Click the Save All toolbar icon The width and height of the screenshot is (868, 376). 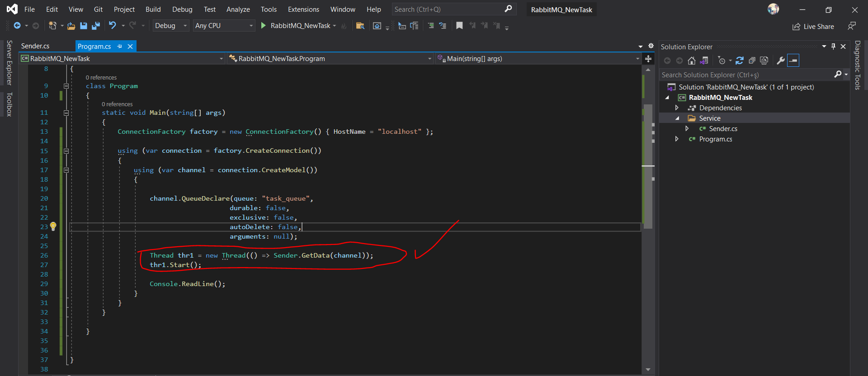tap(96, 26)
